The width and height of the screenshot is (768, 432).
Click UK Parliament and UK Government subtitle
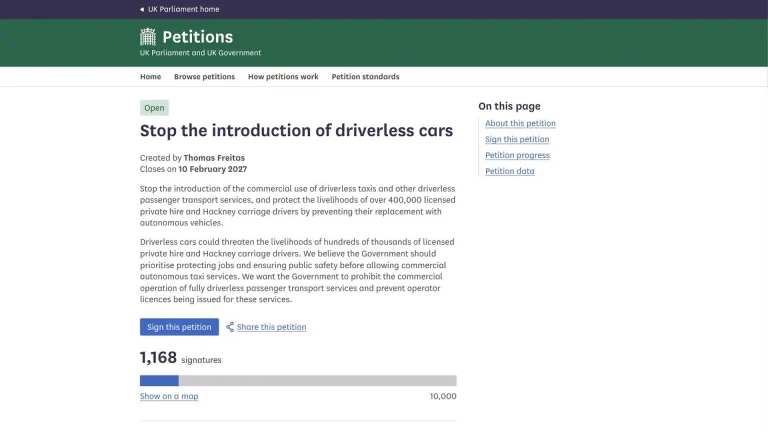200,53
